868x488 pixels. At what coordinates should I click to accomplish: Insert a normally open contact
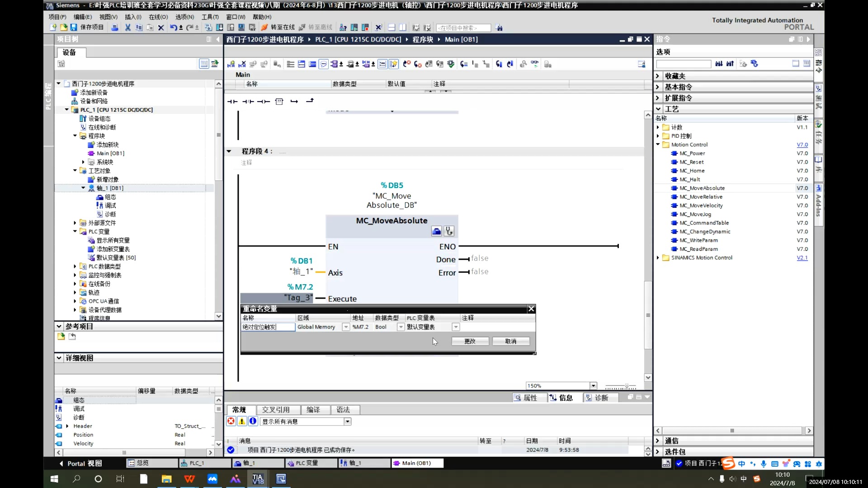[x=232, y=102]
